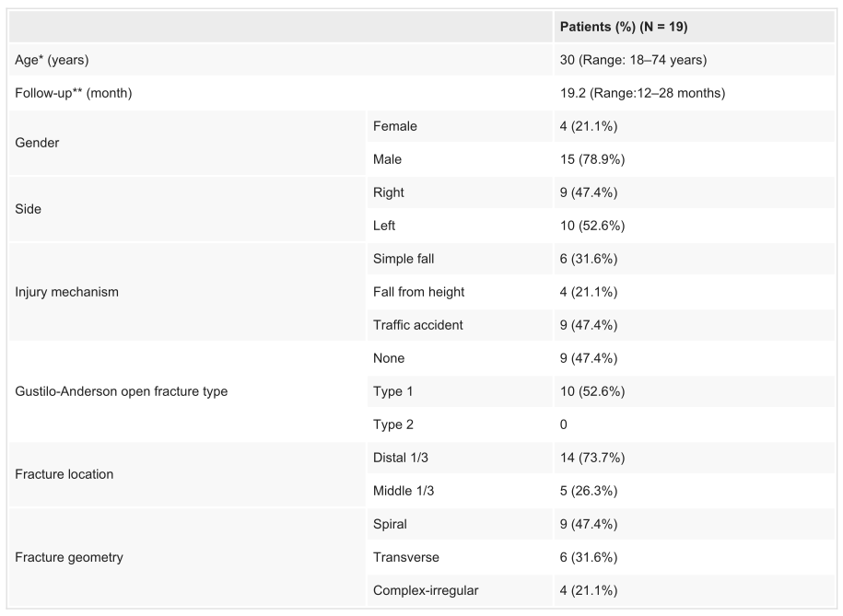Click the "Fall from height" cell

418,292
